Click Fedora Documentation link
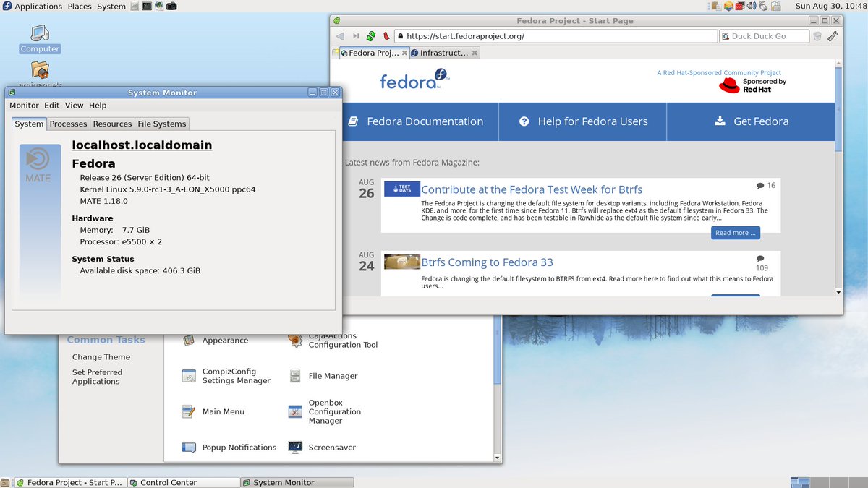868x488 pixels. point(415,121)
